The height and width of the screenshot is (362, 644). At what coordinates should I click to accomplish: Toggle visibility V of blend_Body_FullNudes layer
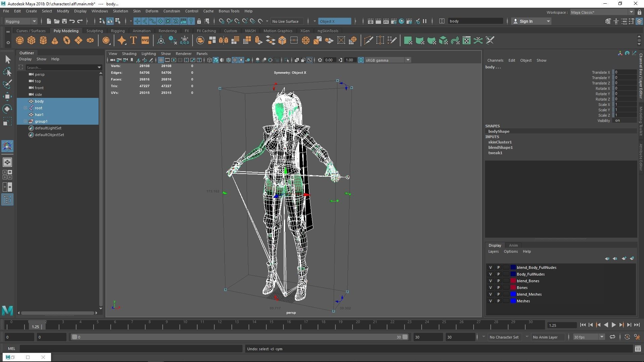(x=490, y=267)
